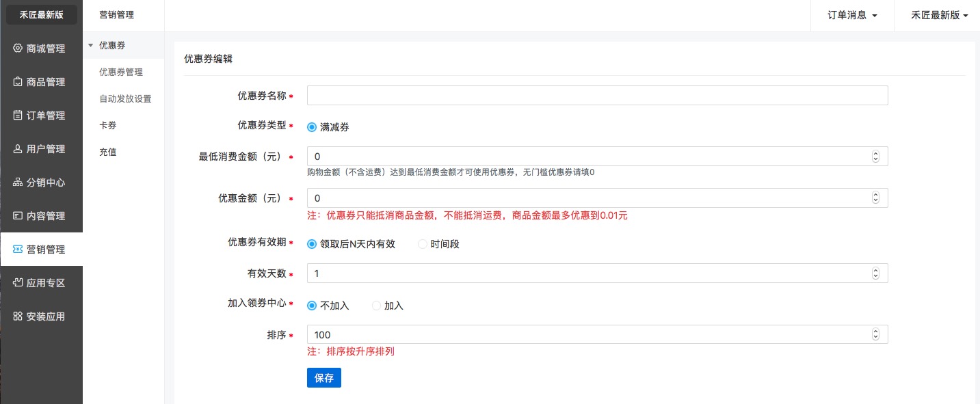The width and height of the screenshot is (980, 404).
Task: Go to 卡券 in the submenu
Action: pos(108,125)
